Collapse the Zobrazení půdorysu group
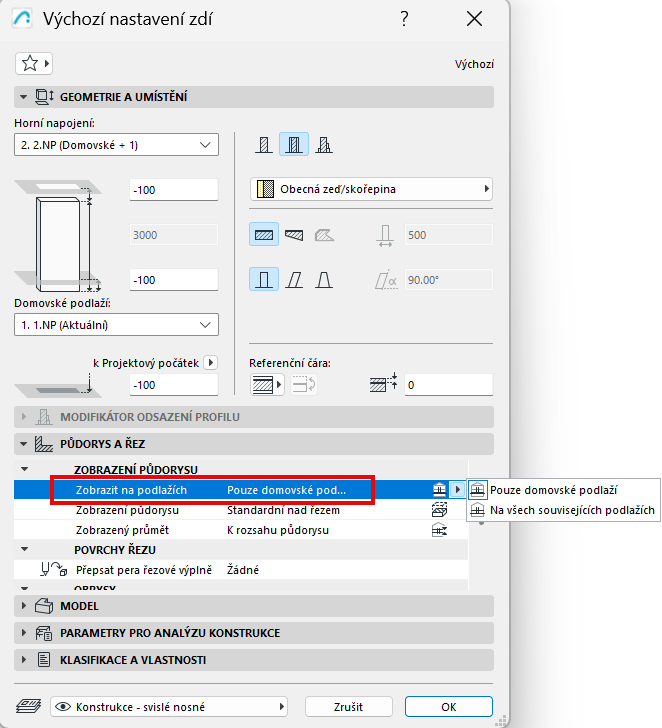 pos(25,469)
